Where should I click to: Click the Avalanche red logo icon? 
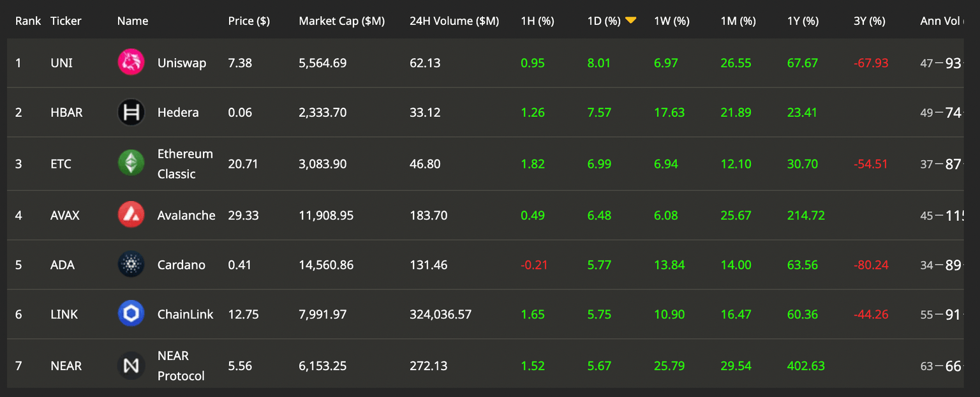click(131, 215)
